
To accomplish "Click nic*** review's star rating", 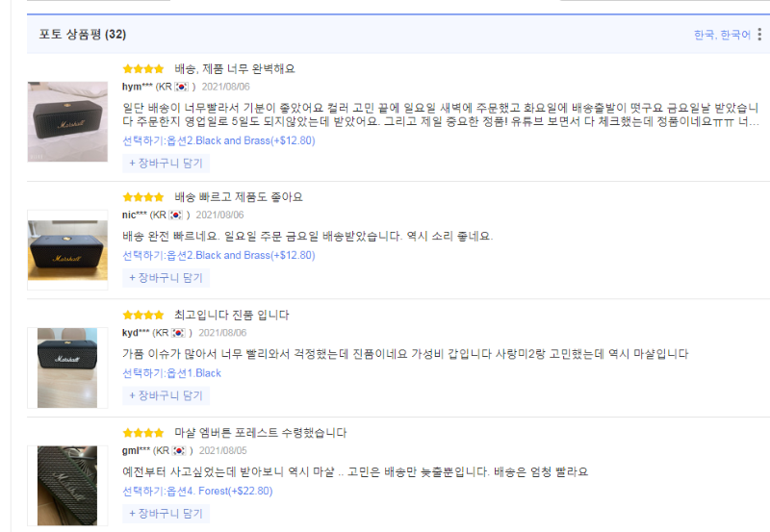I will coord(142,197).
